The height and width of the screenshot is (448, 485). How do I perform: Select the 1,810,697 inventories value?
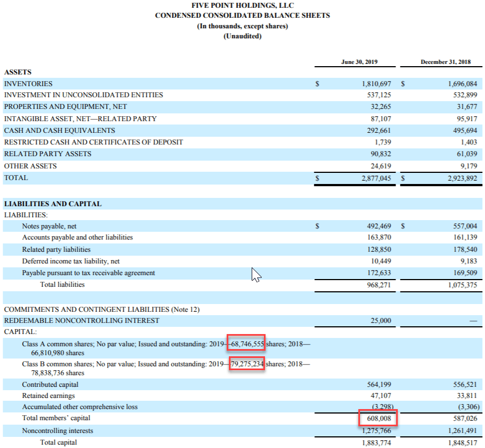[x=377, y=84]
